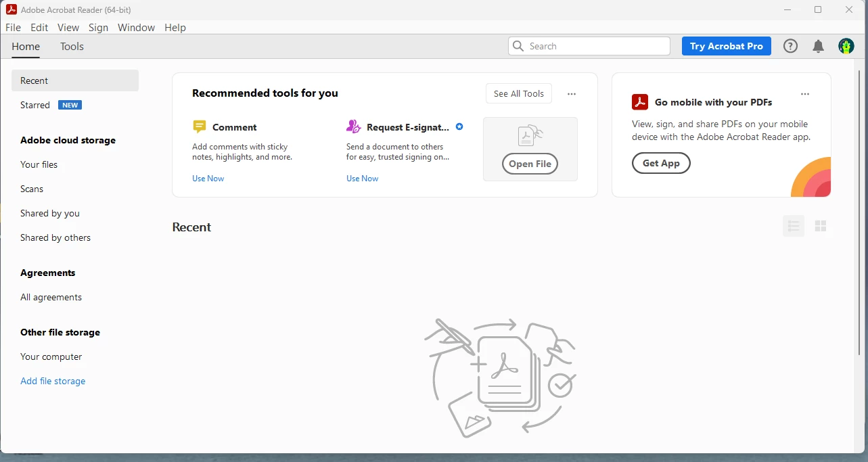The image size is (868, 462).
Task: Open the user profile avatar
Action: click(846, 46)
